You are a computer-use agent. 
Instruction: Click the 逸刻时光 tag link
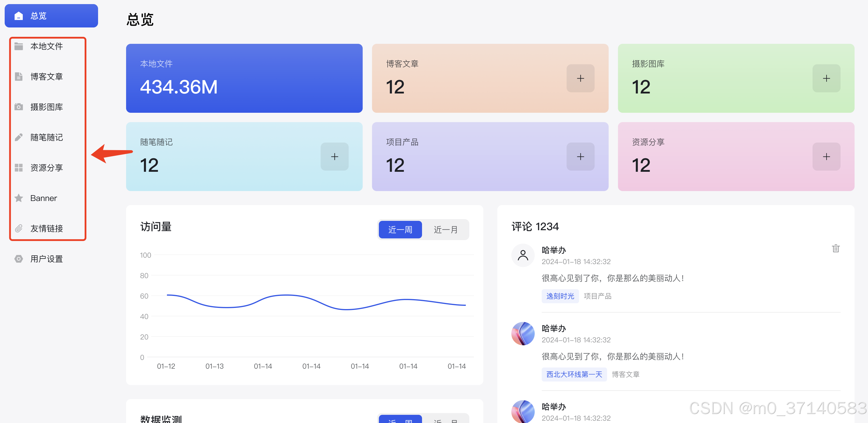point(560,296)
